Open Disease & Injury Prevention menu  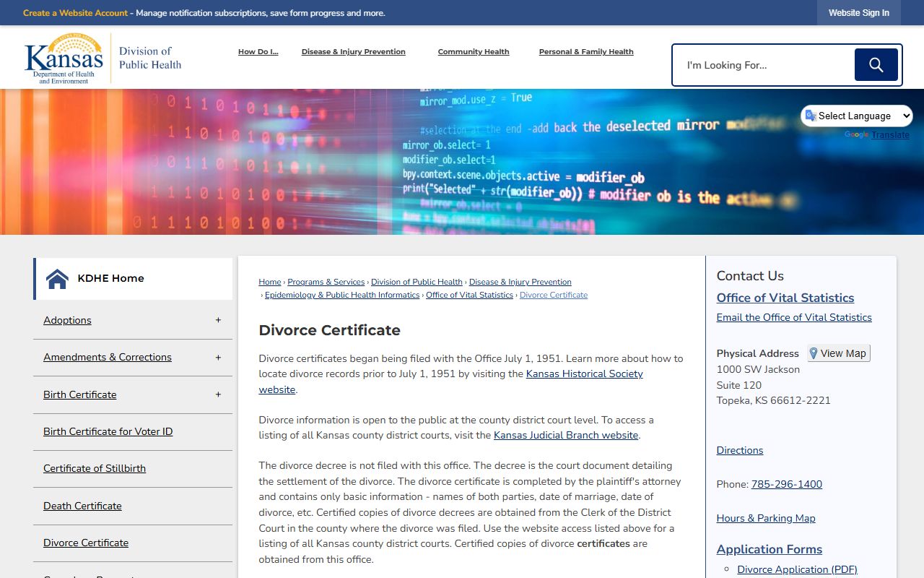(x=354, y=52)
